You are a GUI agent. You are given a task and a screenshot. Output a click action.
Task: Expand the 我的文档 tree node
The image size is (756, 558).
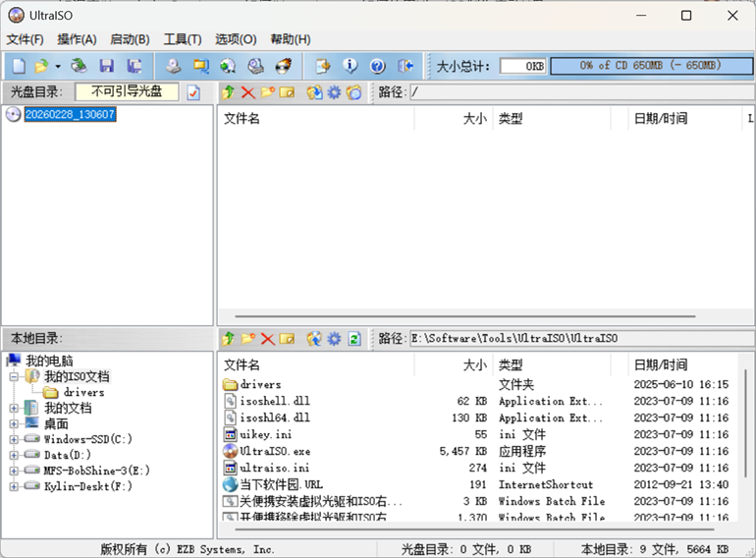[14, 408]
